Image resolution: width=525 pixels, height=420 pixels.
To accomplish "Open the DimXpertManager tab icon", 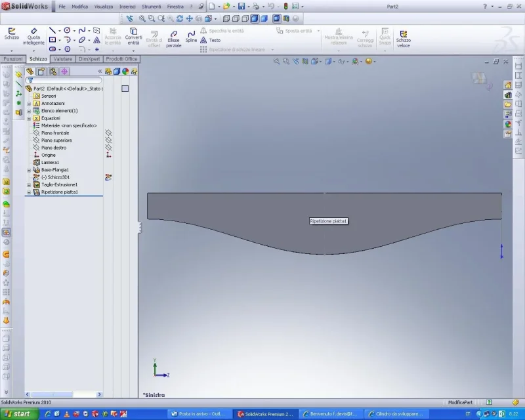I will coord(64,72).
